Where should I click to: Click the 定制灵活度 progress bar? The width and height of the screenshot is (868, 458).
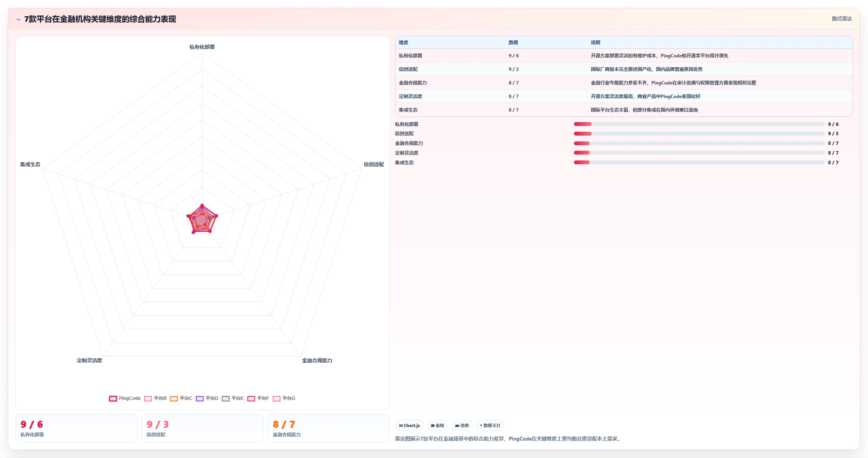click(699, 153)
